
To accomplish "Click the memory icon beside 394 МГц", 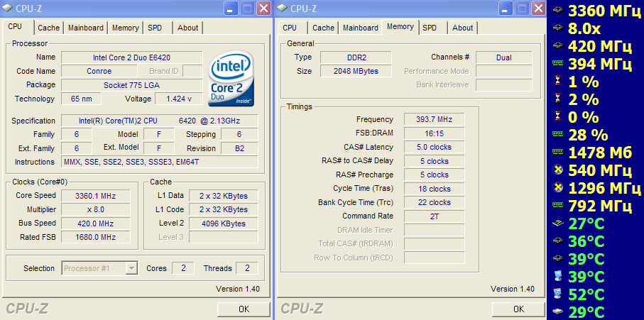I will pyautogui.click(x=557, y=64).
